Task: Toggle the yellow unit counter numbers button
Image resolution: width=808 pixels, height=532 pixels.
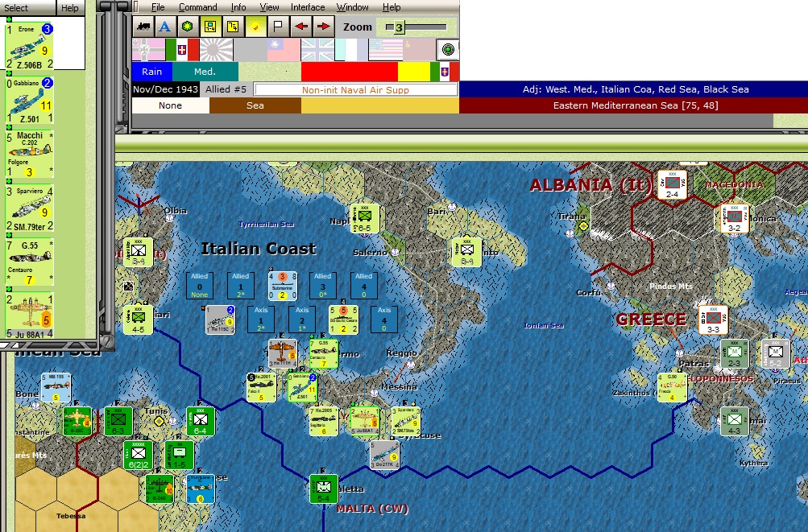Action: tap(233, 27)
